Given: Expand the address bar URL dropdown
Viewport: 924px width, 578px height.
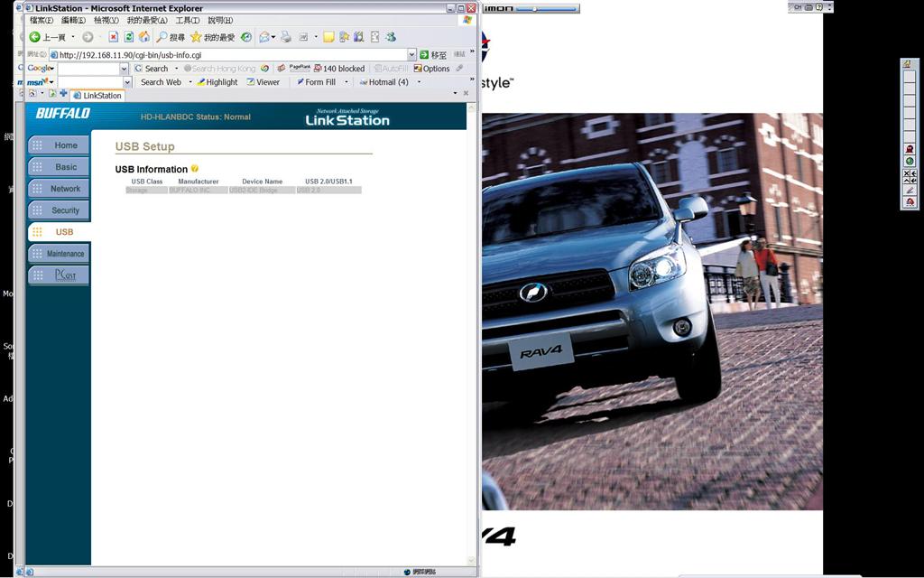Looking at the screenshot, I should coord(411,55).
